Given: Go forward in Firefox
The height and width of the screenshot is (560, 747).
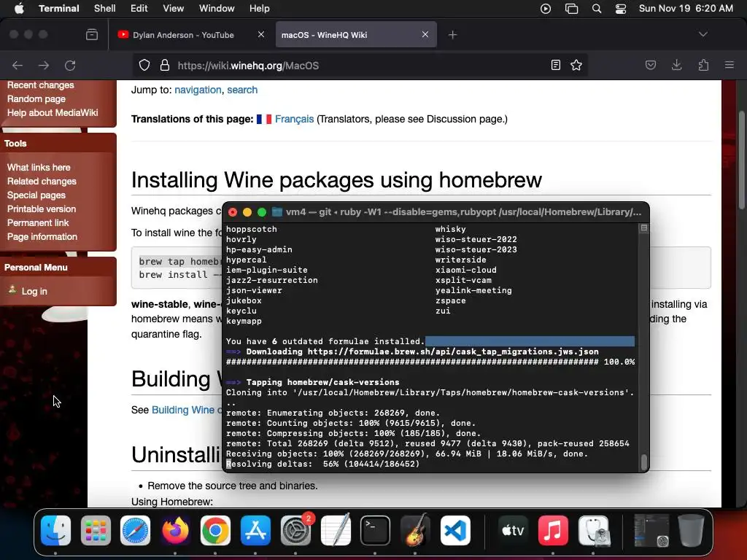Looking at the screenshot, I should tap(44, 65).
